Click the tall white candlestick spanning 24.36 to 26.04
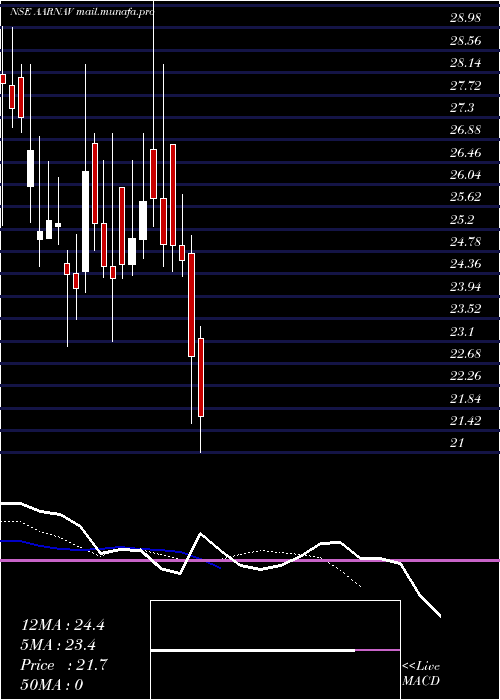This screenshot has height=700, width=500. tap(85, 221)
